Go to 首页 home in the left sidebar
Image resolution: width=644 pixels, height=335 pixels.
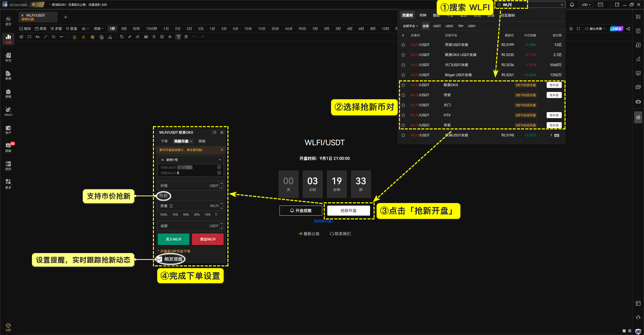pyautogui.click(x=8, y=21)
